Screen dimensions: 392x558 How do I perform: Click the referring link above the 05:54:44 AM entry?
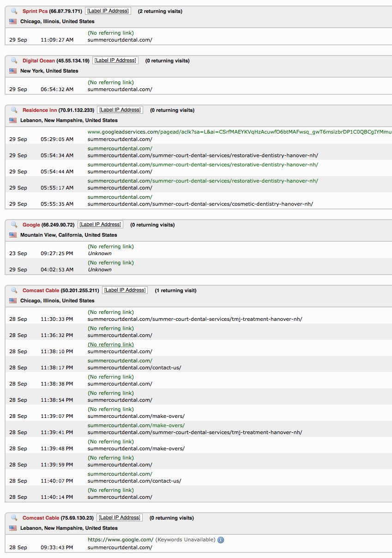(x=203, y=165)
